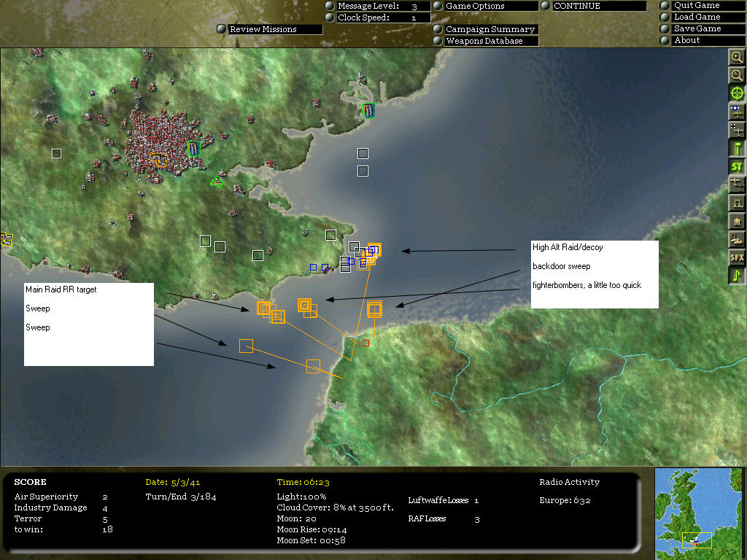
Task: Click the 'RAF Losses' status line
Action: click(444, 519)
